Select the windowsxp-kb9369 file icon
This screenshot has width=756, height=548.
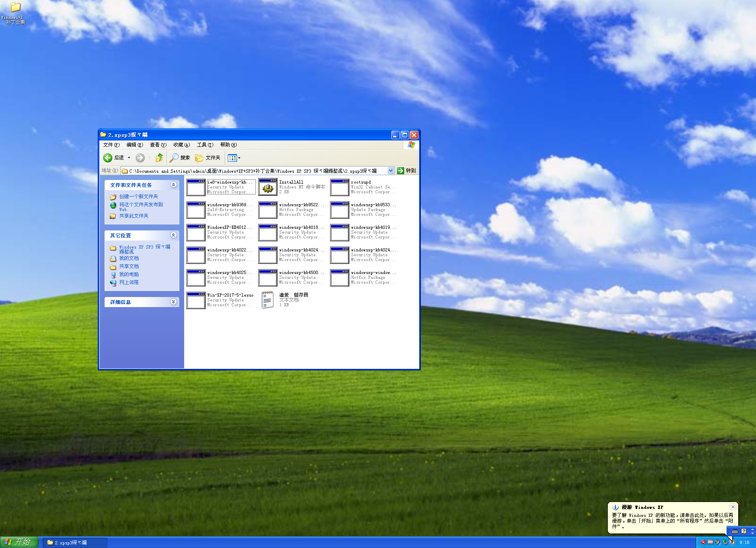click(x=196, y=210)
